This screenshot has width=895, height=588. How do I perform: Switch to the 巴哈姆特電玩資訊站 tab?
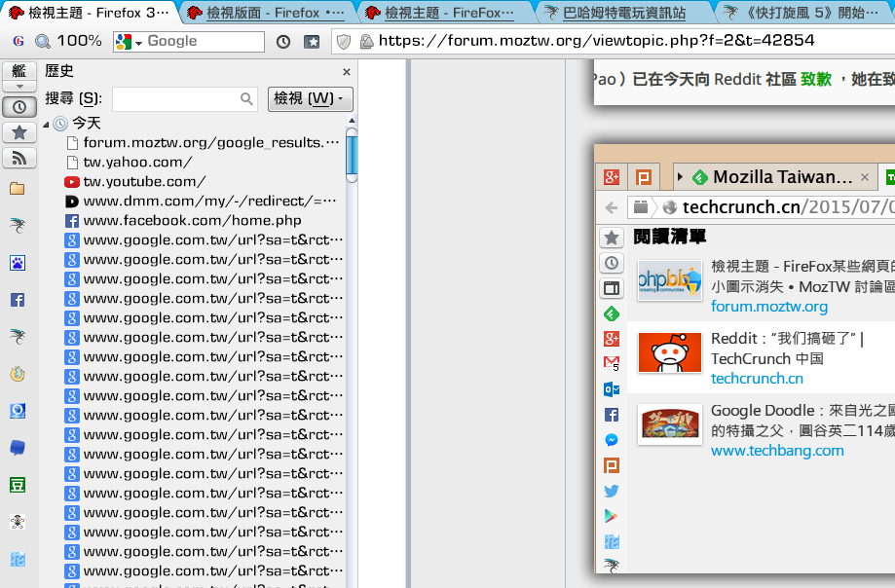623,13
